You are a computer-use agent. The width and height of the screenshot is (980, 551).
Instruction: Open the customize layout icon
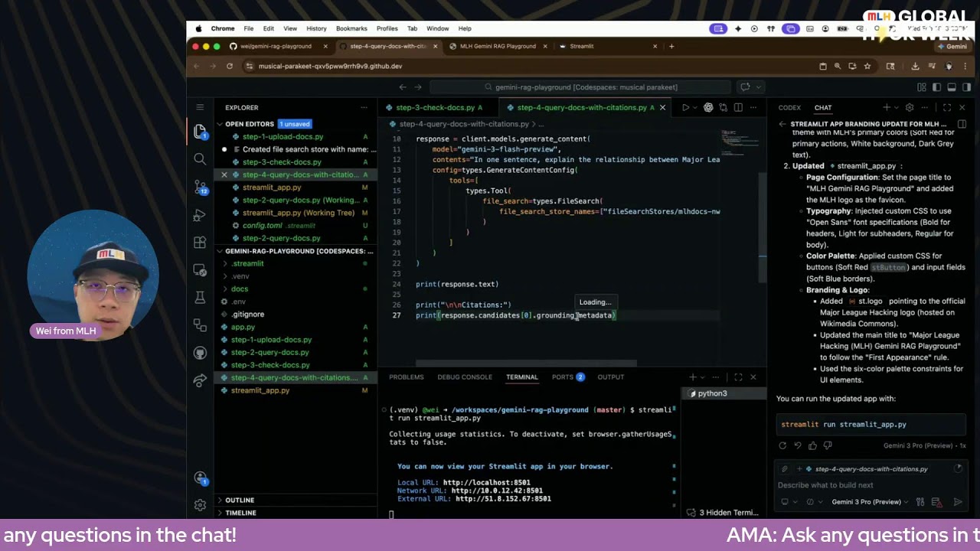click(x=922, y=87)
